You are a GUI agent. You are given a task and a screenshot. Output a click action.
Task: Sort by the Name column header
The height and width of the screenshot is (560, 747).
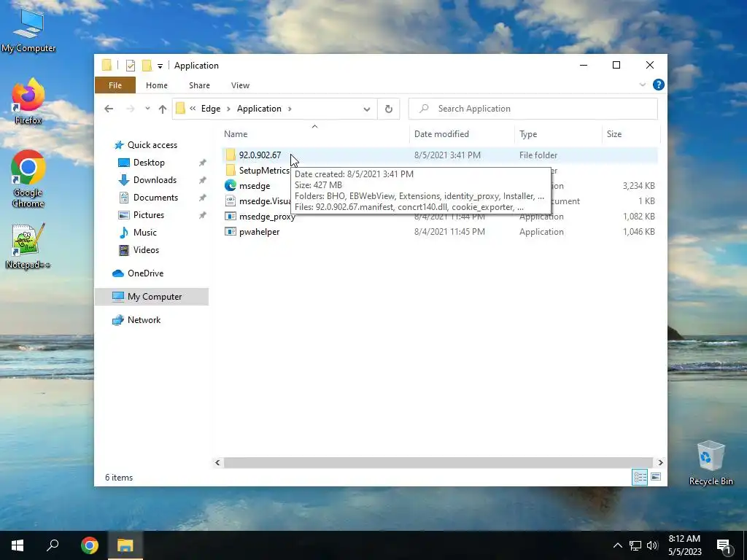314,134
